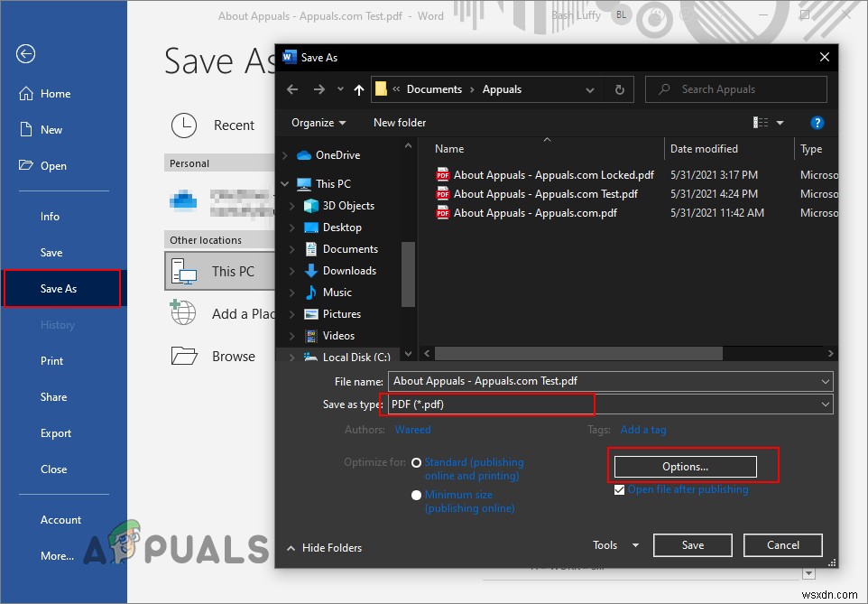Select New in the Word sidebar
Image resolution: width=868 pixels, height=604 pixels.
click(x=41, y=130)
